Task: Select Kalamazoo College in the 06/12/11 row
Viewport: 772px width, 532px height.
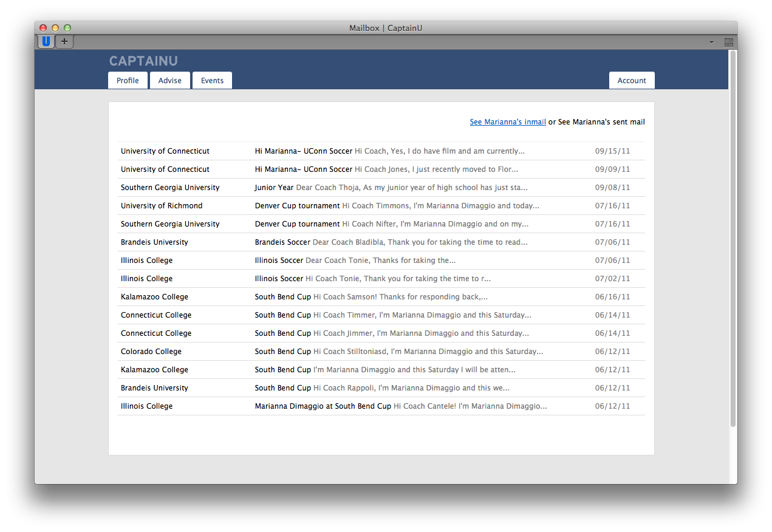Action: click(x=154, y=370)
